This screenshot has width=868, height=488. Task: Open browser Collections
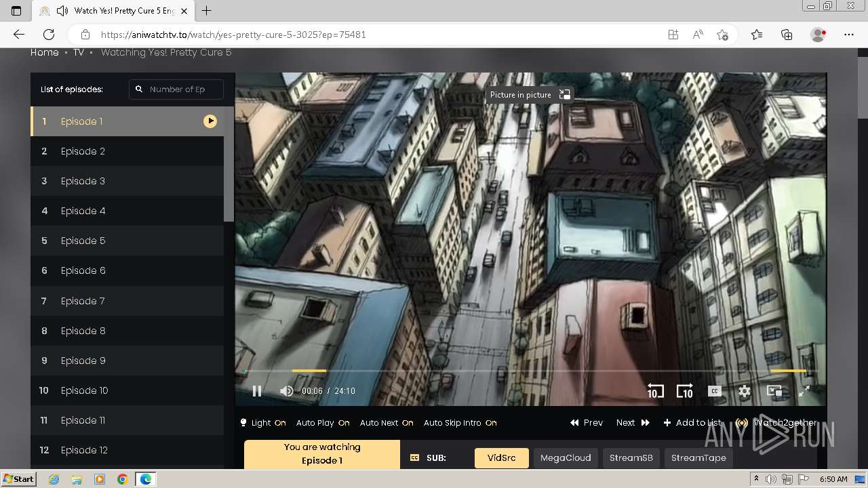(787, 35)
